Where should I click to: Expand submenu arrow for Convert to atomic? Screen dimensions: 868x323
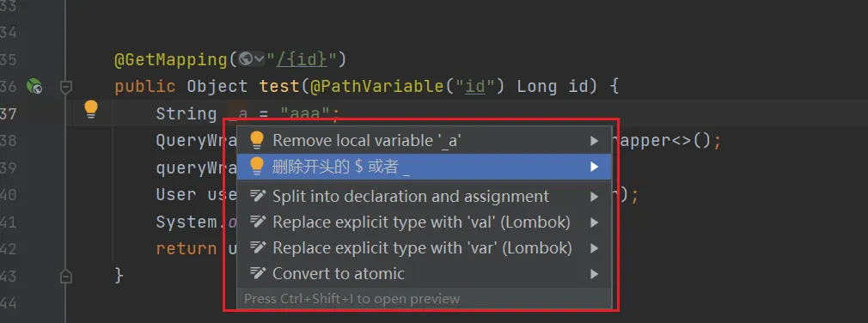[594, 274]
